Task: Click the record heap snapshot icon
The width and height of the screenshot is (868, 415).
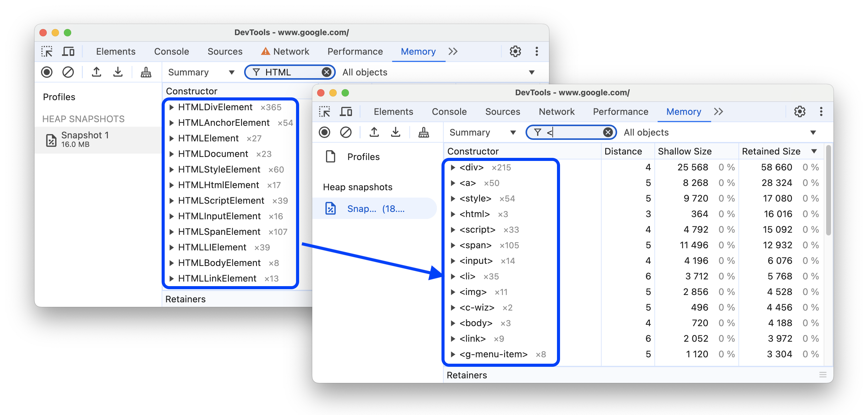Action: 46,72
